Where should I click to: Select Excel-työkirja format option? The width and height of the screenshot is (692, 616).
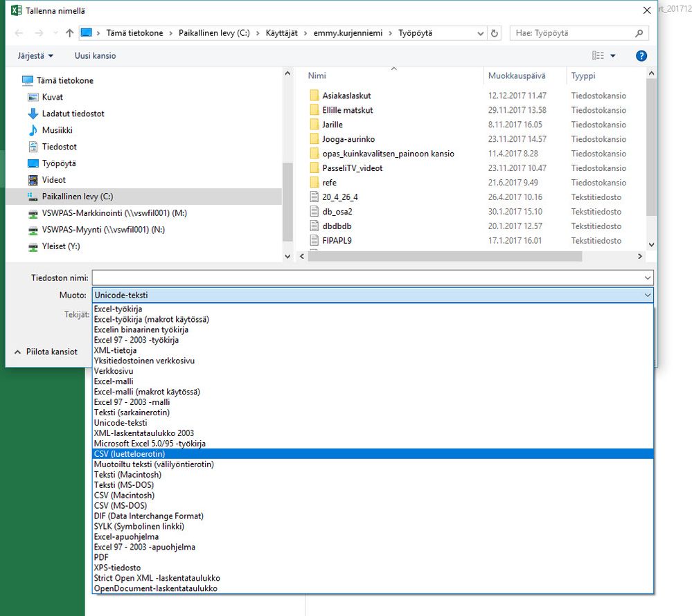point(373,309)
